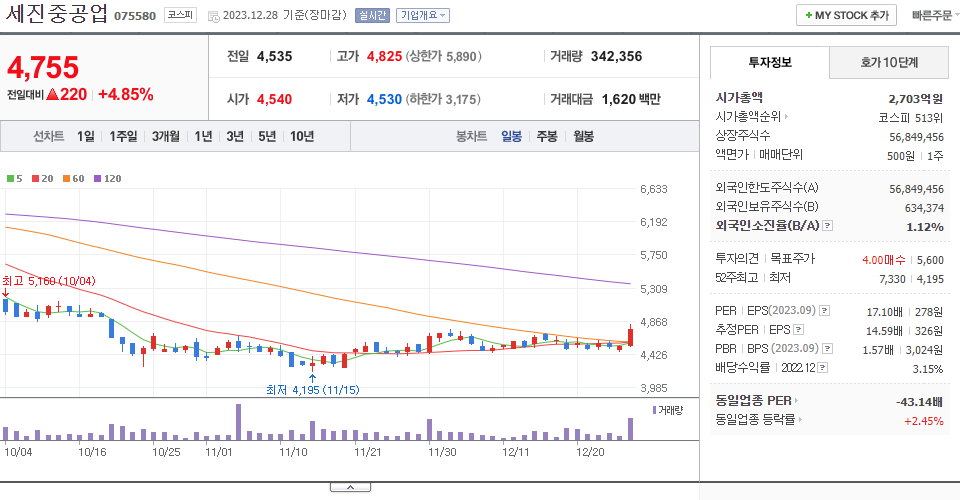Click the 동일업종 등락률 link
Image resolution: width=960 pixels, height=500 pixels.
coord(755,420)
